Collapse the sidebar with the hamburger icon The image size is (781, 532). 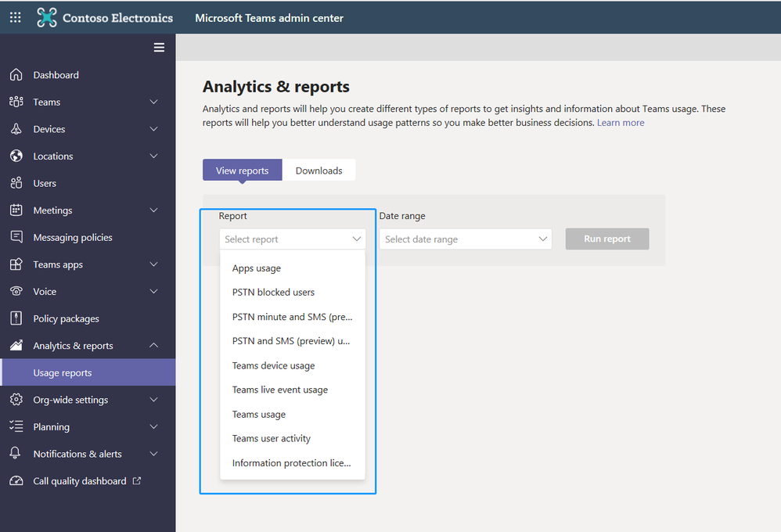point(159,47)
